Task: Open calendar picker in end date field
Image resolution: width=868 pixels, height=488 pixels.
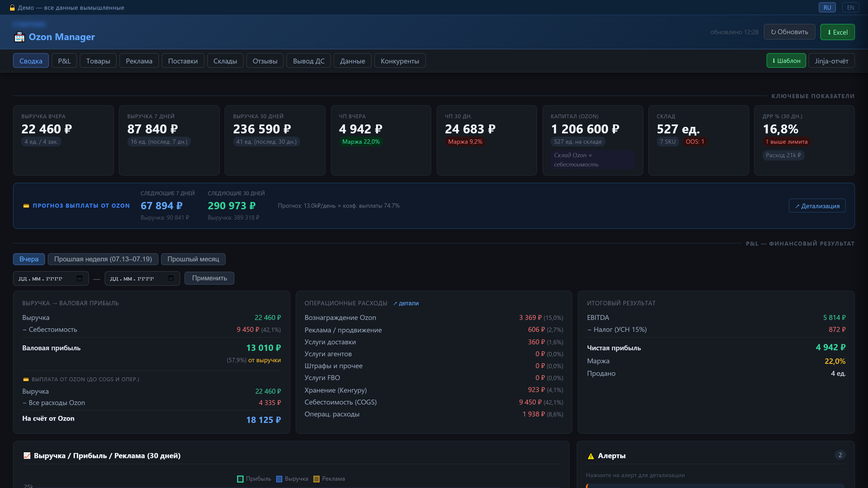Action: 171,278
